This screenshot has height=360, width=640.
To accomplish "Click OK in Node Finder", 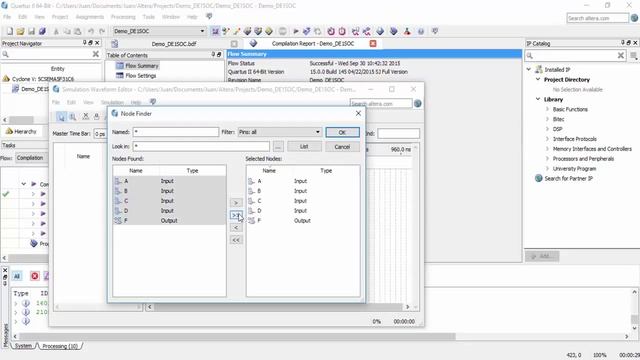I will (x=342, y=132).
